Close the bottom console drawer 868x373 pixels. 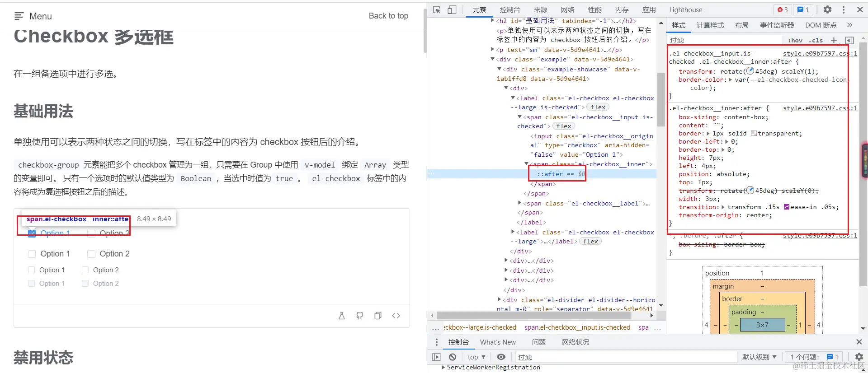[859, 342]
